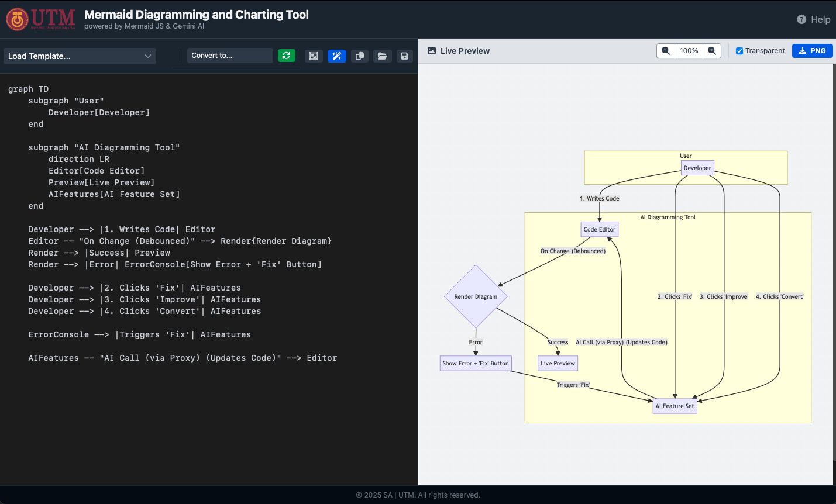The image size is (836, 504).
Task: Zoom out the live preview
Action: (666, 51)
